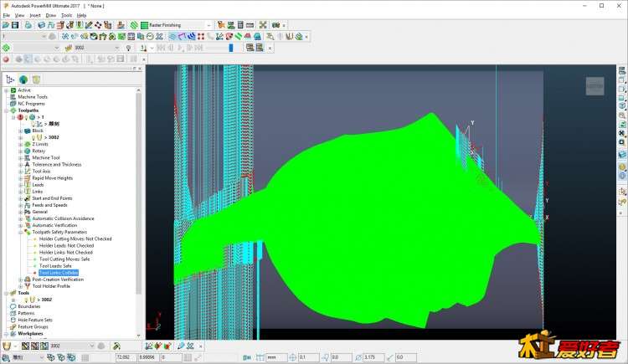Switch to the globe browser tab
Viewport: 628px width, 364px height.
coord(23,79)
